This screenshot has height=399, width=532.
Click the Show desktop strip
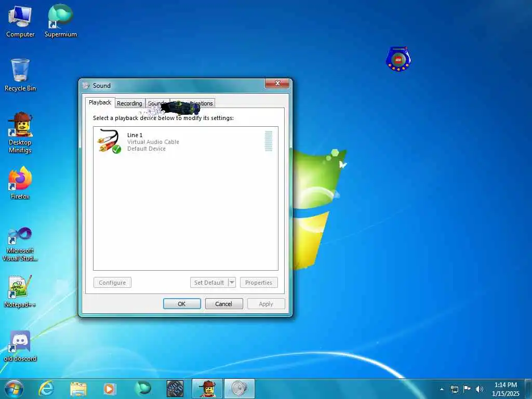(x=528, y=389)
